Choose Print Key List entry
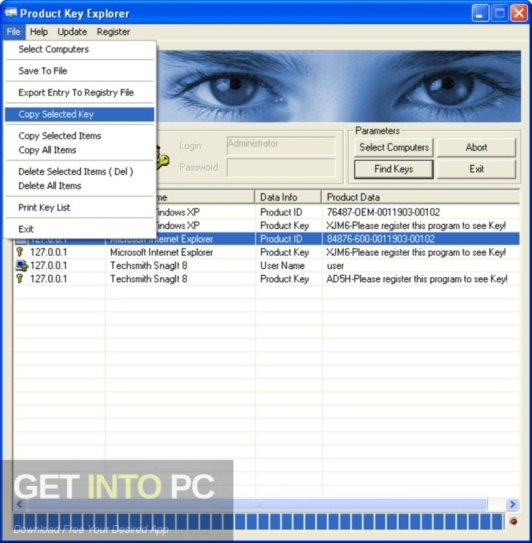 click(x=79, y=207)
